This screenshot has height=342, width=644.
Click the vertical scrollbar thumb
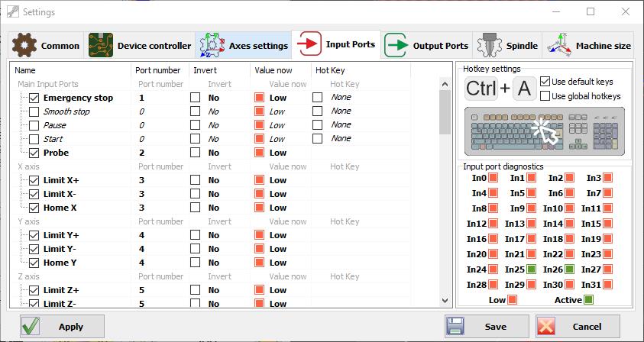[x=445, y=112]
